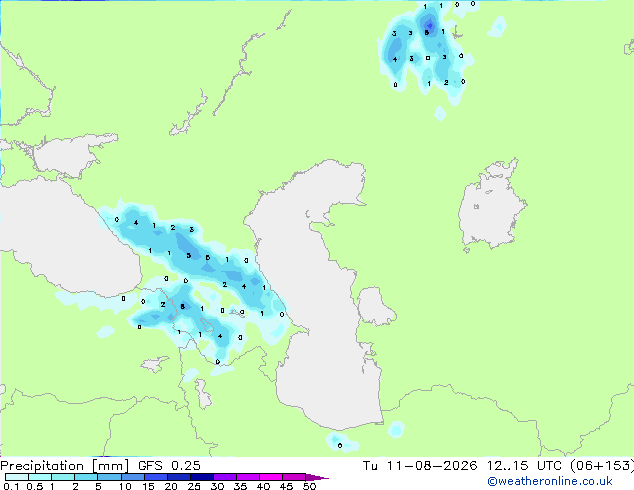Viewport: 634px width, 490px height.
Task: Click the 'Precipitation [mm]' title text
Action: coord(64,466)
